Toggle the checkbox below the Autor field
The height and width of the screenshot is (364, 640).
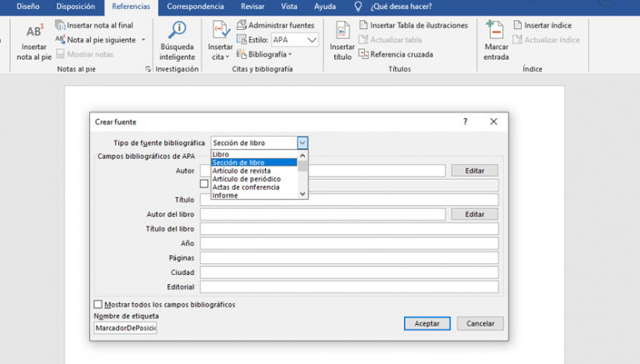[204, 184]
